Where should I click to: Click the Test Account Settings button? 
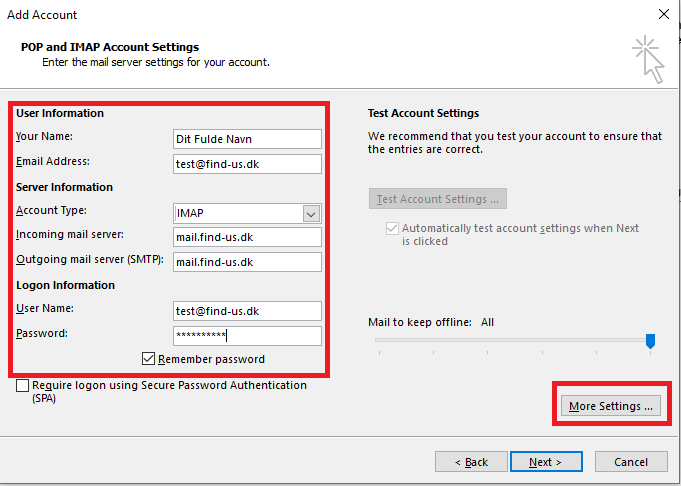[x=438, y=198]
